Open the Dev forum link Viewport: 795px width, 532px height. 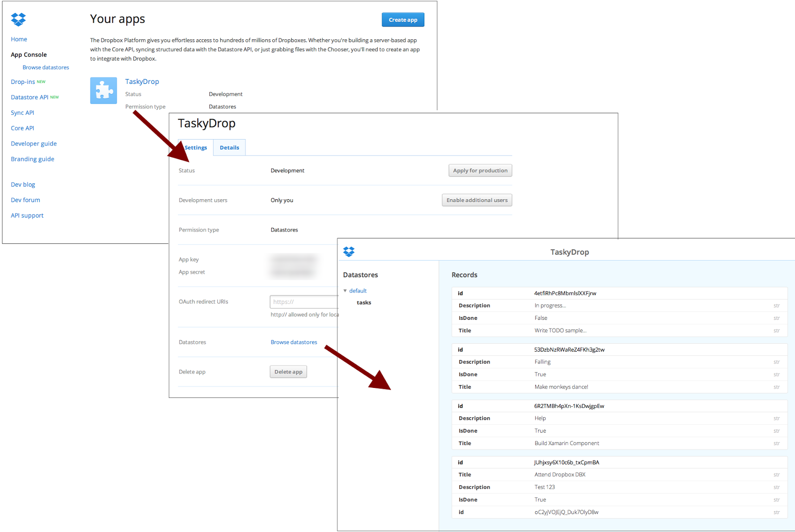pyautogui.click(x=25, y=200)
